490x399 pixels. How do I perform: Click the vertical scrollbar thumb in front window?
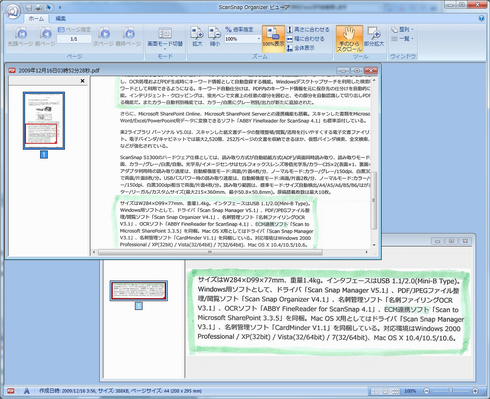click(x=374, y=201)
